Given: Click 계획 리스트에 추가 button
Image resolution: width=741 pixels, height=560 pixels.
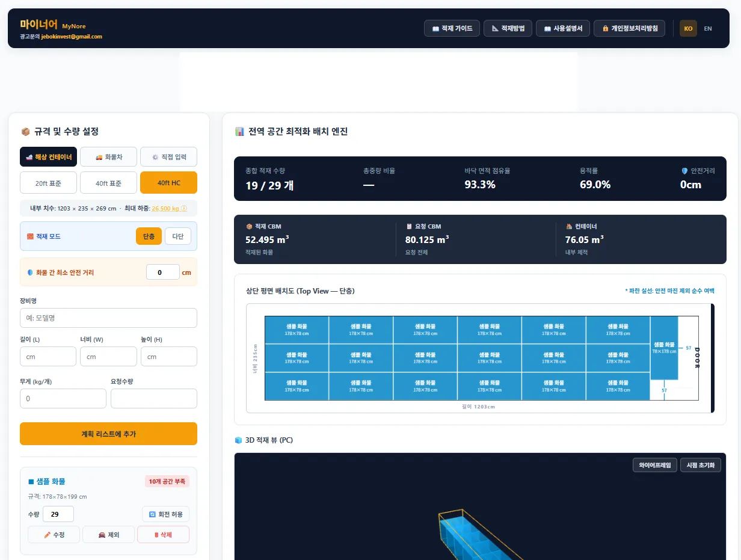Looking at the screenshot, I should [108, 434].
